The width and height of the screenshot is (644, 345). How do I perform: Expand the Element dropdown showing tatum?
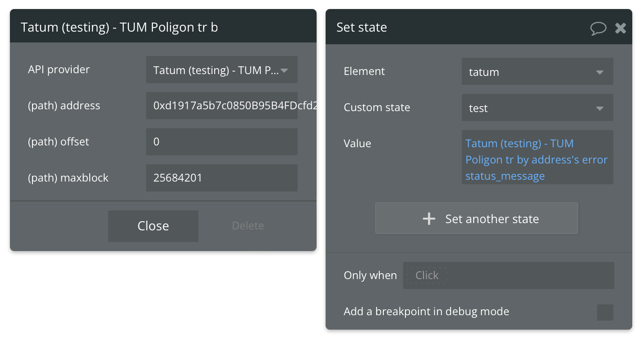click(x=537, y=72)
